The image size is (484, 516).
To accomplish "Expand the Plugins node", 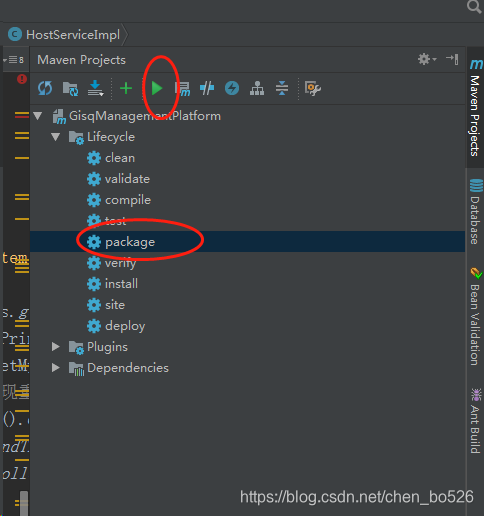I will tap(56, 347).
